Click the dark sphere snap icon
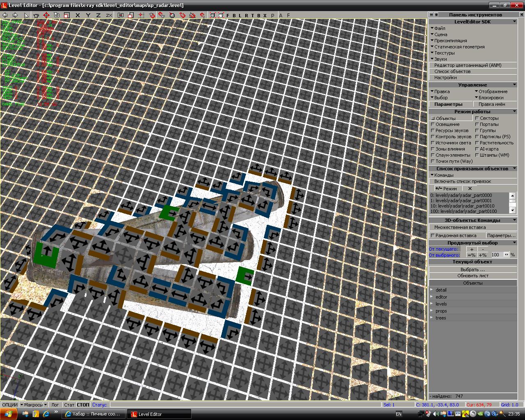The image size is (525, 420). coord(172,15)
